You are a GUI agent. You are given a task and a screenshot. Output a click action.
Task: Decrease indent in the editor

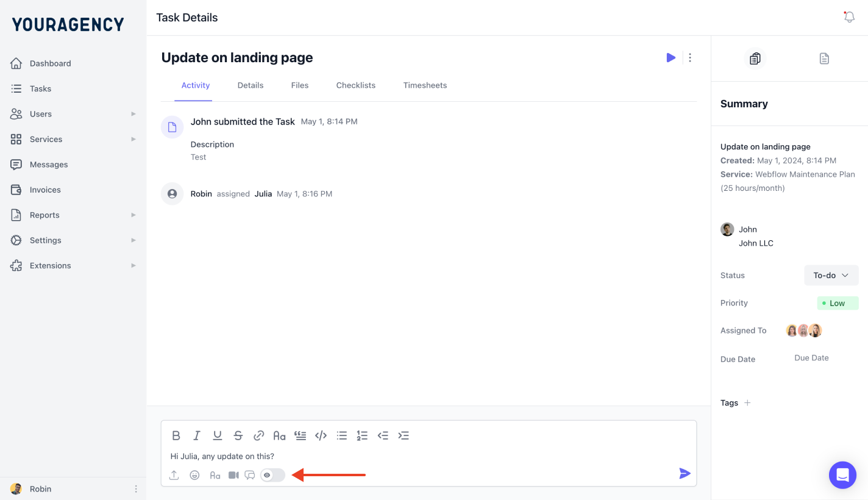click(383, 435)
